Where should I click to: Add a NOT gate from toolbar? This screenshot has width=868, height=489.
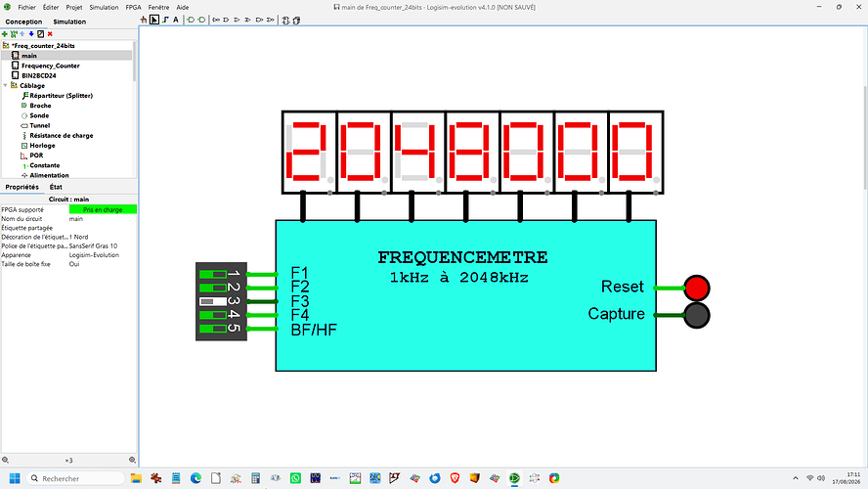coord(216,20)
